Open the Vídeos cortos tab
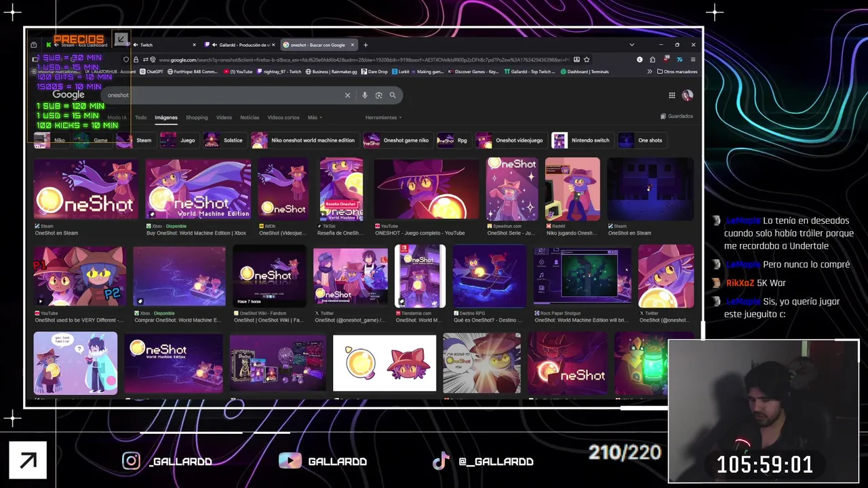Screen dimensions: 868x488 pyautogui.click(x=283, y=117)
